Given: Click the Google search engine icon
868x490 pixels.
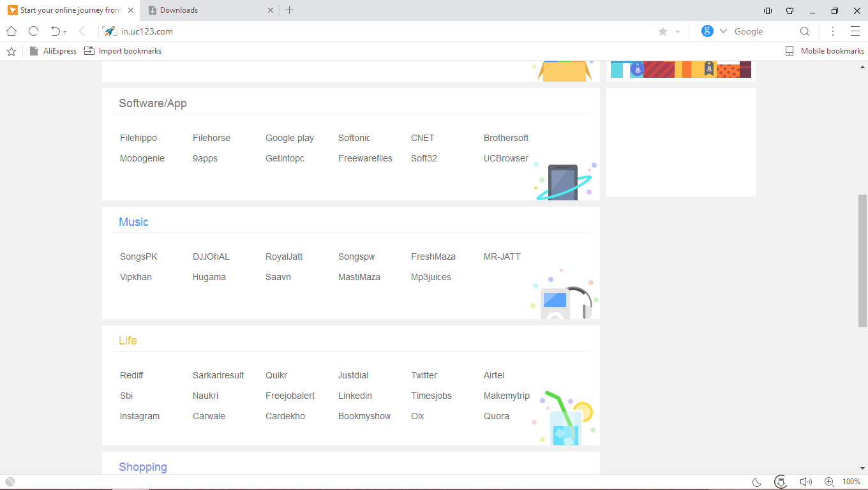Looking at the screenshot, I should 707,31.
